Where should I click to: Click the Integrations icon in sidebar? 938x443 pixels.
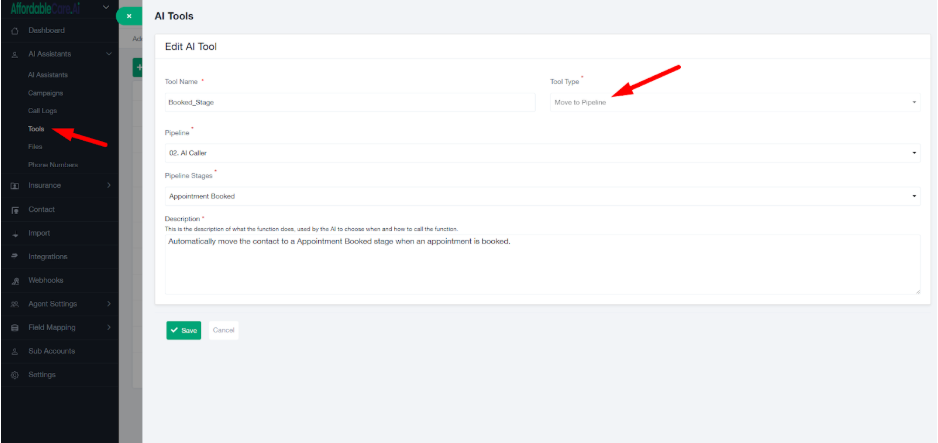[x=14, y=257]
